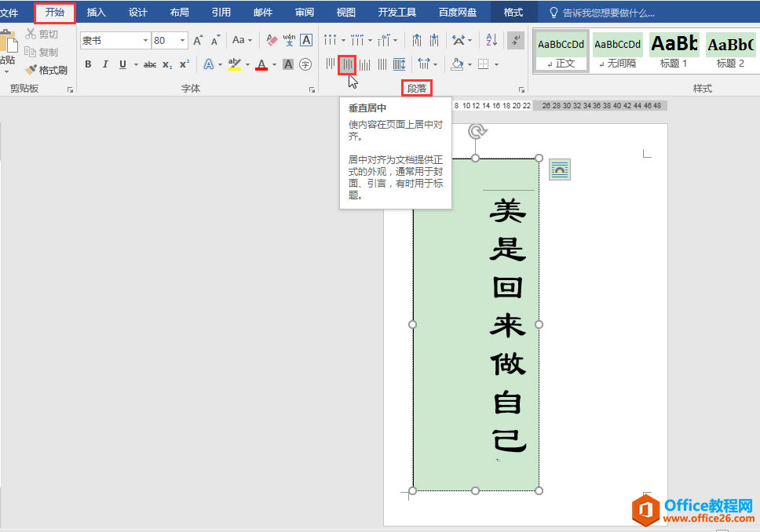The width and height of the screenshot is (760, 532).
Task: Apply the 标题 1 heading style
Action: (674, 51)
